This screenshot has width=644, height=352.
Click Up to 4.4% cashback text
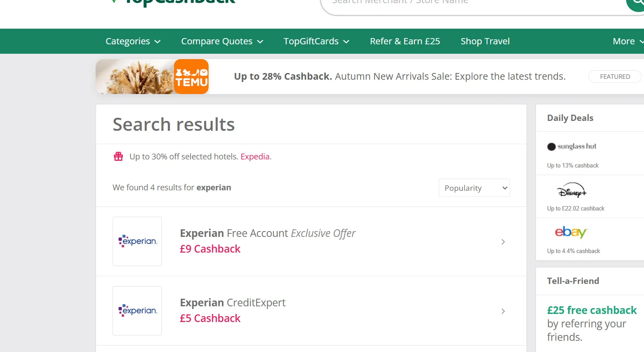[574, 251]
